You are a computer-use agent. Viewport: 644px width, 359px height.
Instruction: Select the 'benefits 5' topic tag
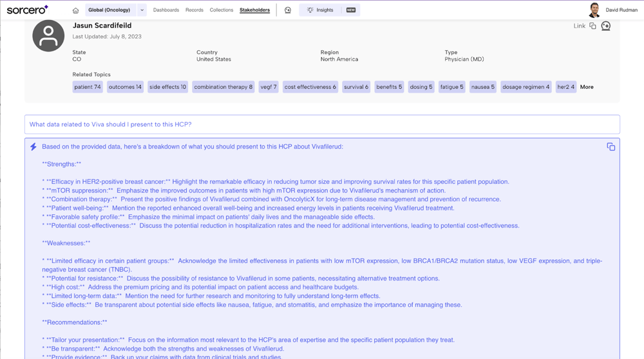coord(389,87)
